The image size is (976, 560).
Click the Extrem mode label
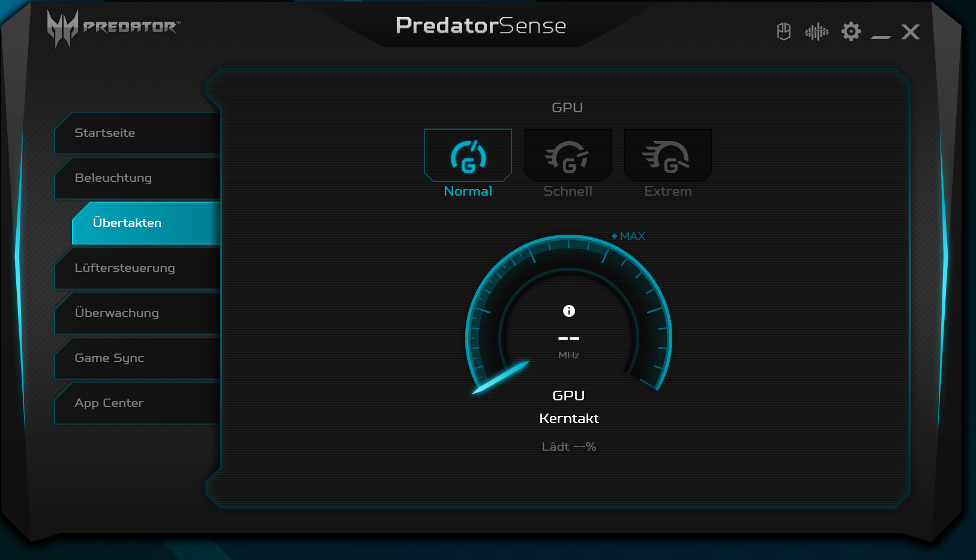pos(668,191)
